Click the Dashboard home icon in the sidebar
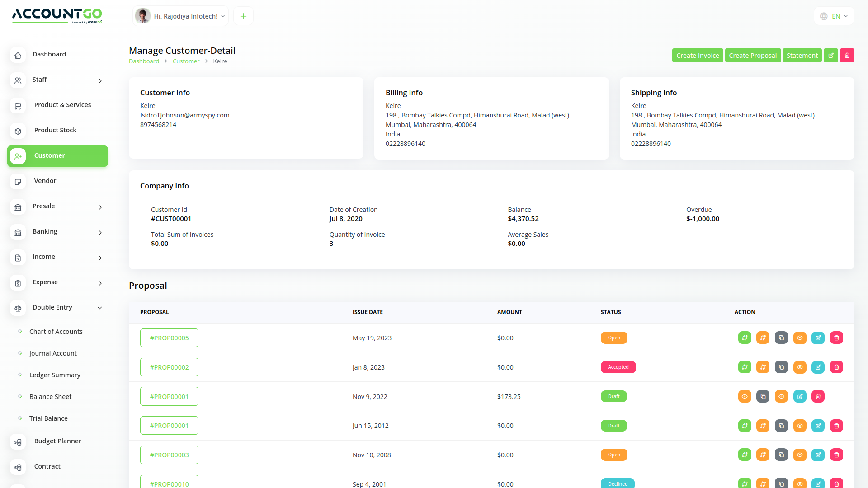Screen dimensions: 868x488 (x=18, y=55)
